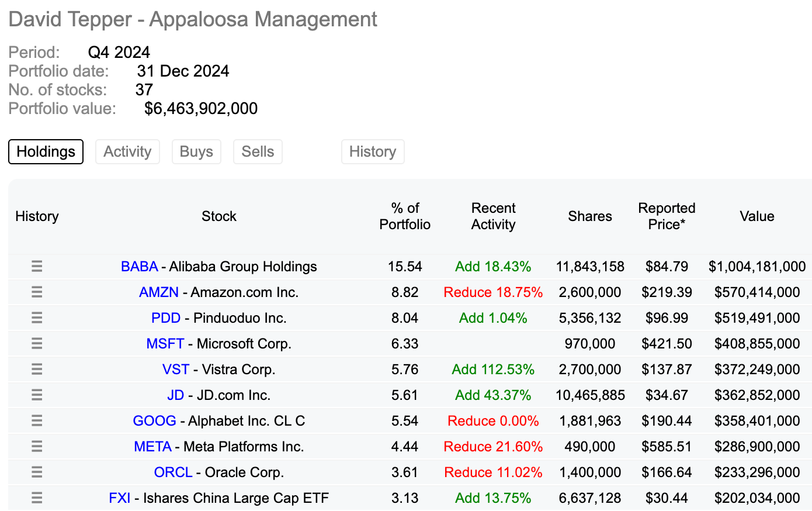Click the $570,414,000 value cell
This screenshot has width=812, height=511.
757,292
